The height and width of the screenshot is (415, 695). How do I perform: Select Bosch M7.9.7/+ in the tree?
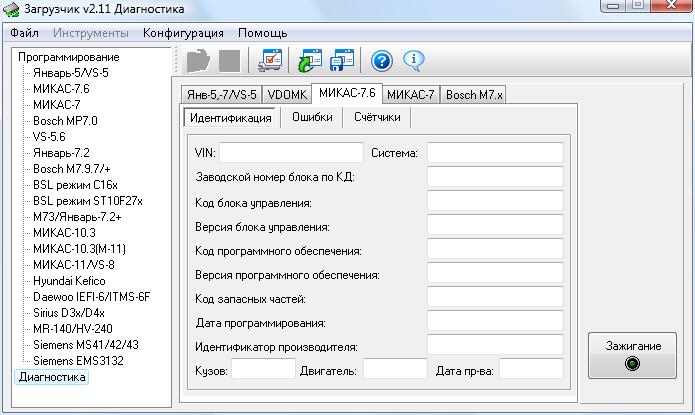click(x=72, y=169)
